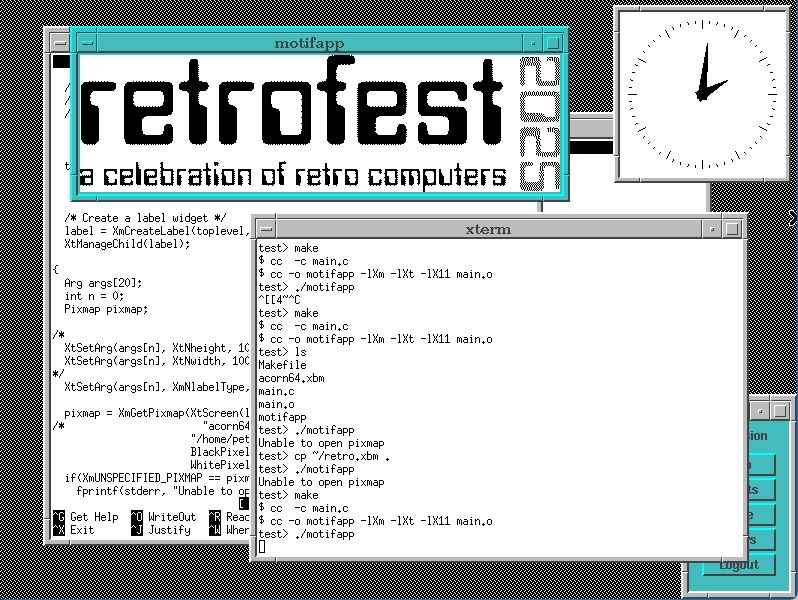Minimize the session window behind xterm
Screen dimensions: 798x600
click(759, 411)
